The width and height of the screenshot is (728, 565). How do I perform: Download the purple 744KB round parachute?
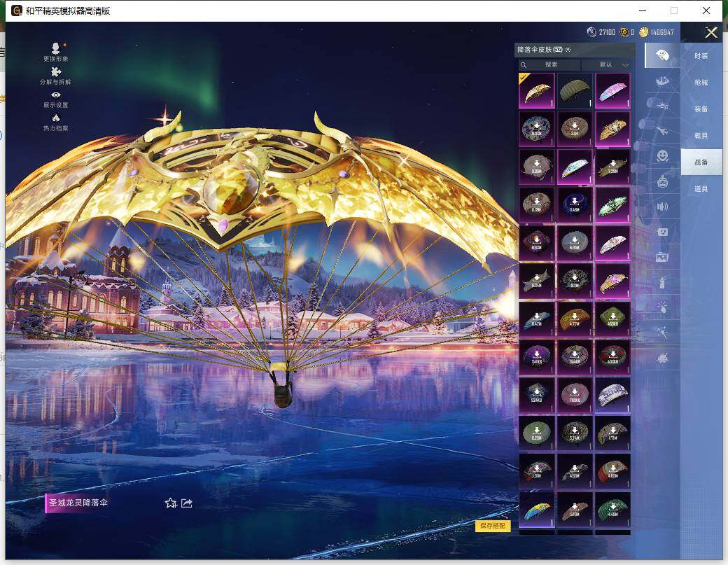pos(537,358)
